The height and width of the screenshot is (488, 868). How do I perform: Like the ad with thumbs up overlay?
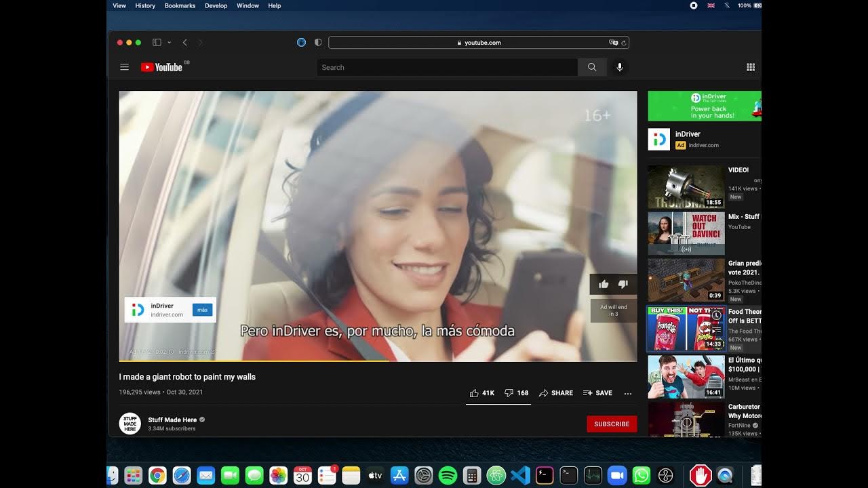(604, 284)
